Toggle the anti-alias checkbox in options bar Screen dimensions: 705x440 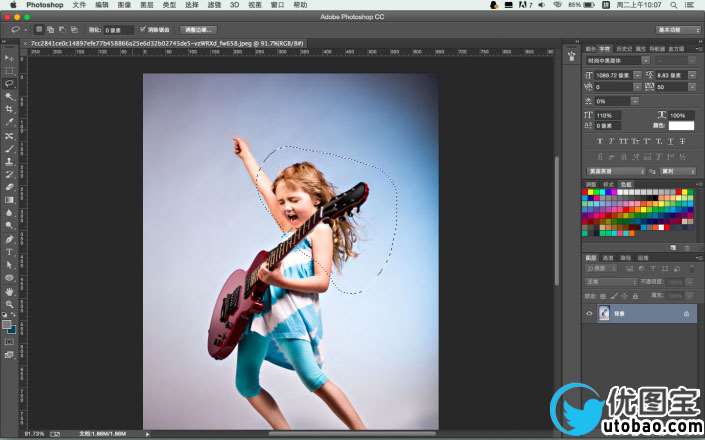[x=143, y=30]
